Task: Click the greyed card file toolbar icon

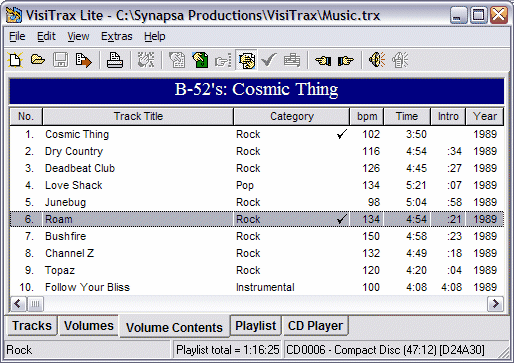Action: click(x=292, y=60)
